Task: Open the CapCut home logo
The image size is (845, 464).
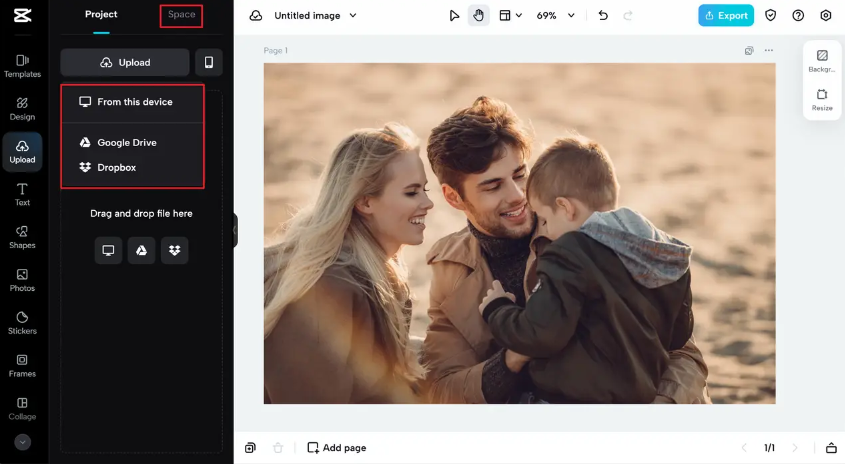Action: click(x=22, y=15)
